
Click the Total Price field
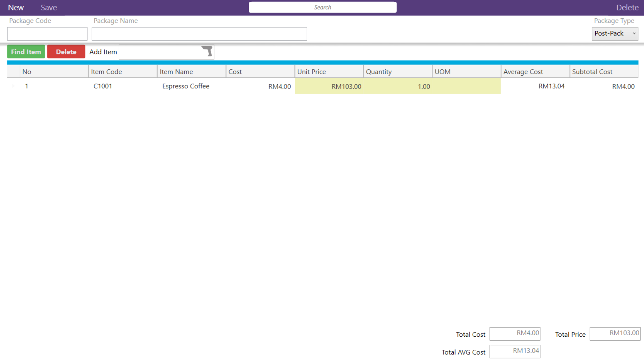pyautogui.click(x=615, y=334)
